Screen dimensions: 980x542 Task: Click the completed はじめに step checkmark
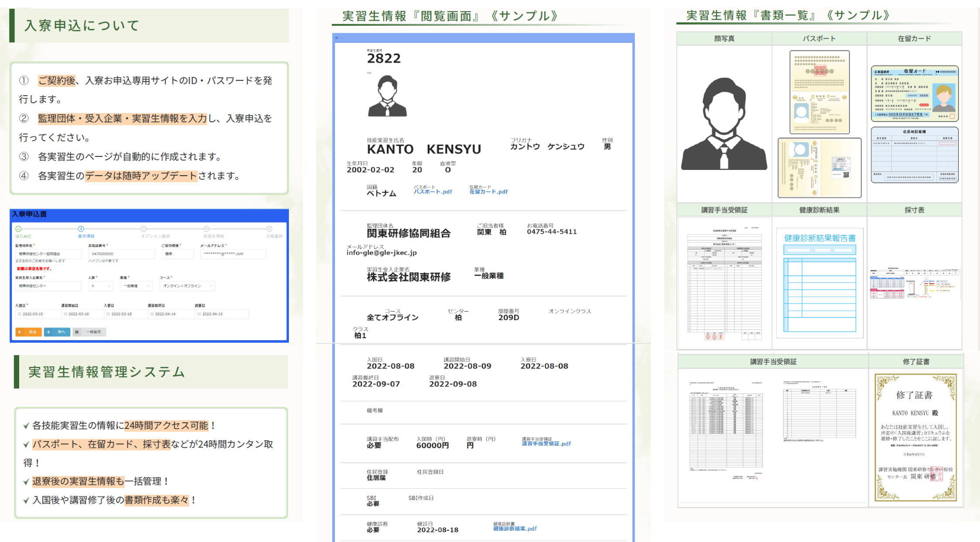pos(18,229)
